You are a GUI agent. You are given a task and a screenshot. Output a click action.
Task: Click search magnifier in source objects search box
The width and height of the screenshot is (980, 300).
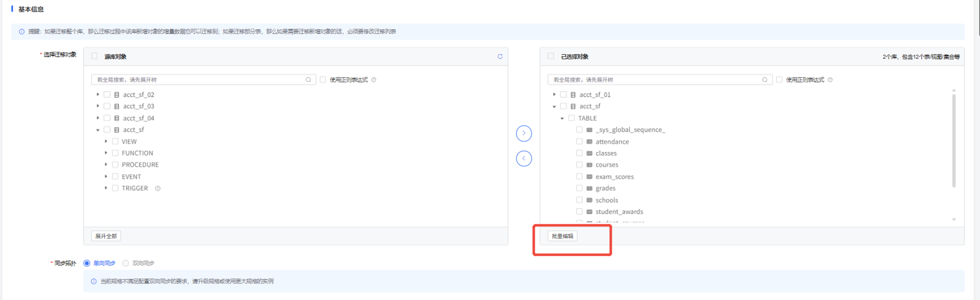click(308, 80)
